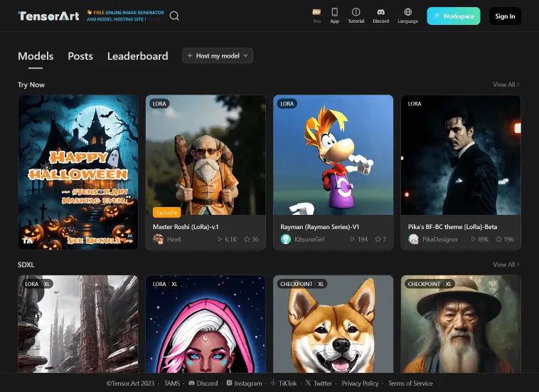539x392 pixels.
Task: Open the Discord icon in header
Action: click(x=381, y=13)
